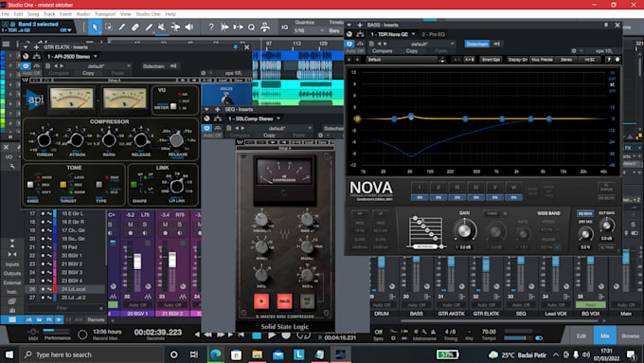Click the question mark help icon

click(x=210, y=27)
